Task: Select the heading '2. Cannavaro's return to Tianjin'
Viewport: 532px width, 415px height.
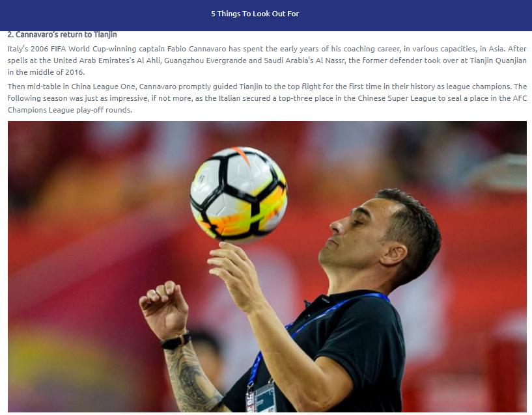Action: (x=62, y=34)
